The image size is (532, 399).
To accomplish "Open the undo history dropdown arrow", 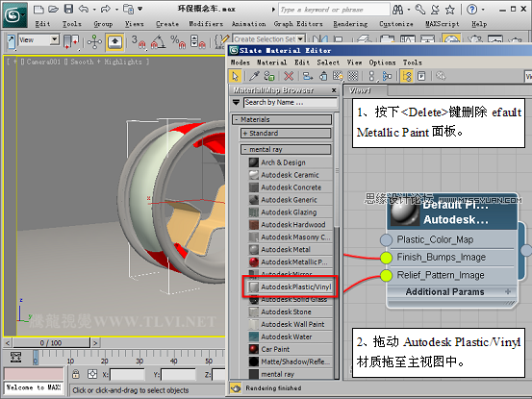I will tap(94, 10).
